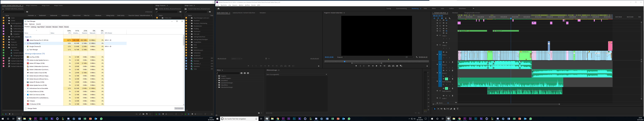Image resolution: width=644 pixels, height=121 pixels.
Task: Open Program monitor wrench settings
Action: point(417,57)
